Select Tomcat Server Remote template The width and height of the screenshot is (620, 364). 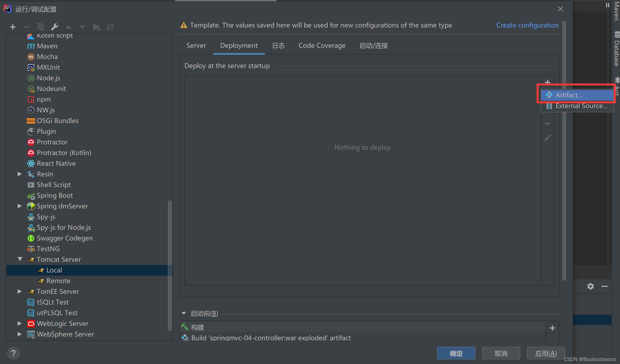tap(89, 281)
